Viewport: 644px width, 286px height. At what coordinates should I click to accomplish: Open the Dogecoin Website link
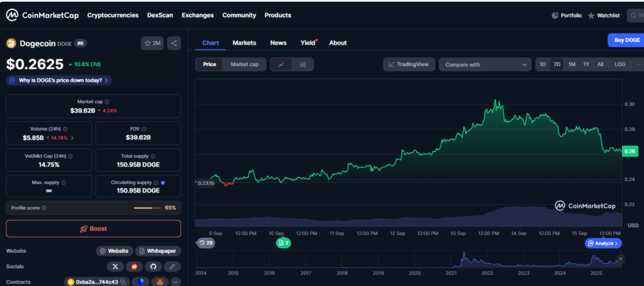(114, 251)
